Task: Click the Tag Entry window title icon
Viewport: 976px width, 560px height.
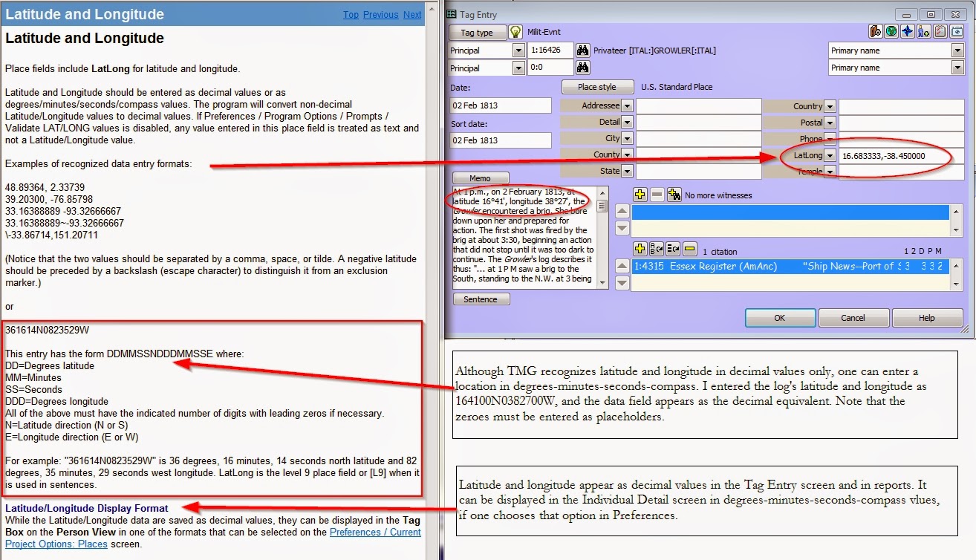Action: point(452,14)
